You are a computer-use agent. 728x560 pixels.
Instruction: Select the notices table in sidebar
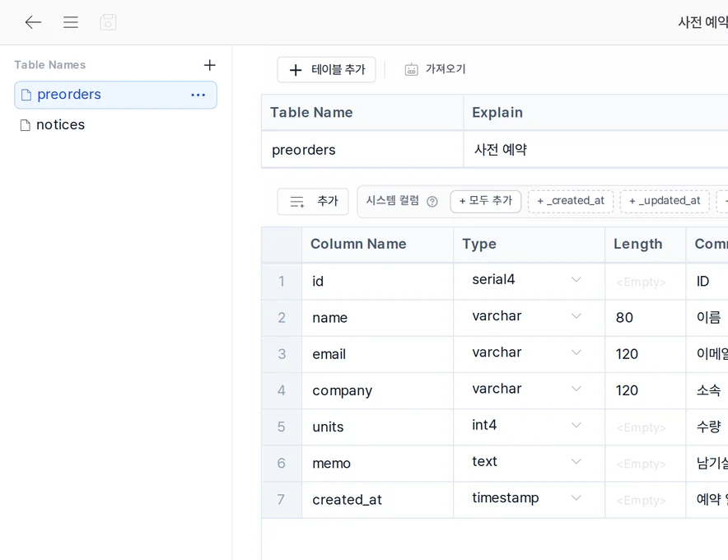tap(115, 125)
